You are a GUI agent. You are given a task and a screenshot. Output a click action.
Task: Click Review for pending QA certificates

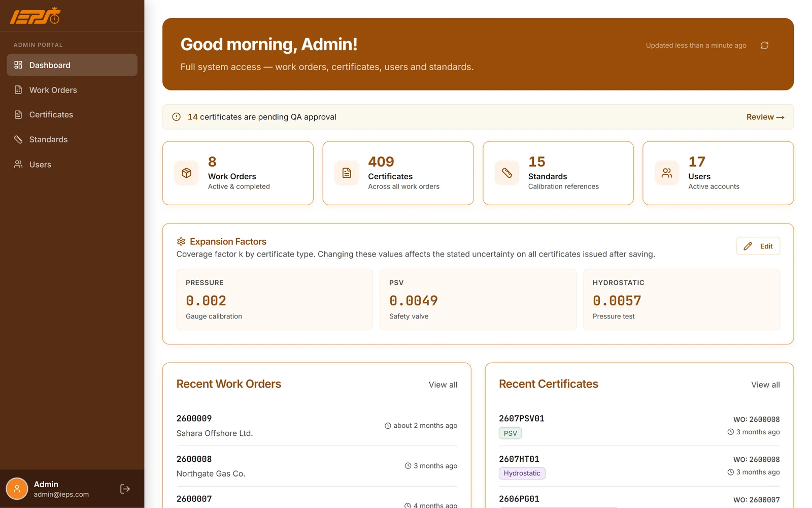(x=765, y=117)
